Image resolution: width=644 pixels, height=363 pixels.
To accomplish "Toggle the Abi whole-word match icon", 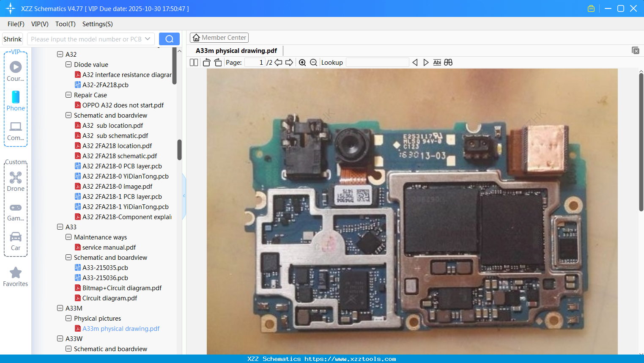I will pos(437,63).
